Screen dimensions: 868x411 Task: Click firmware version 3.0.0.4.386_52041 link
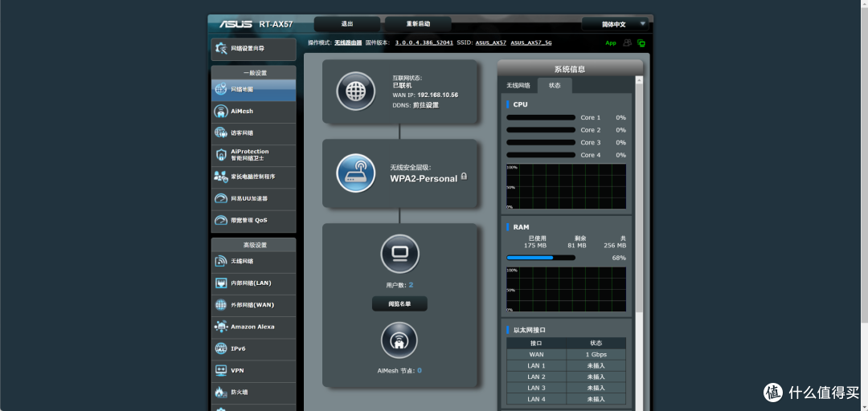point(424,43)
